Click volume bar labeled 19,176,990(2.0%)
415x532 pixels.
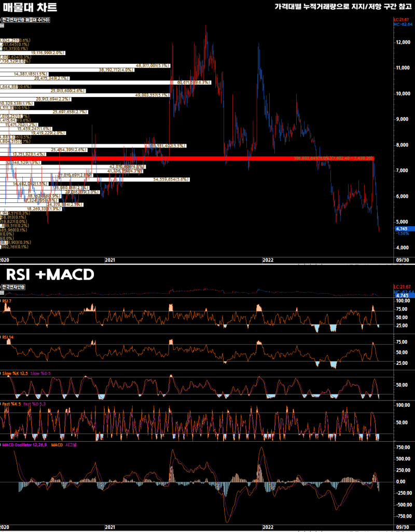click(33, 53)
